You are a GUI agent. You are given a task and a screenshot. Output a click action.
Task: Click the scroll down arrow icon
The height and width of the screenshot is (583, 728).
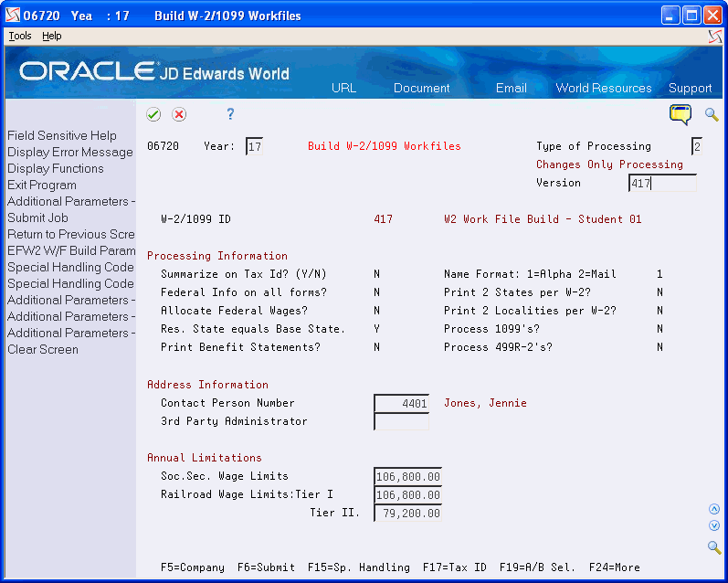[714, 525]
